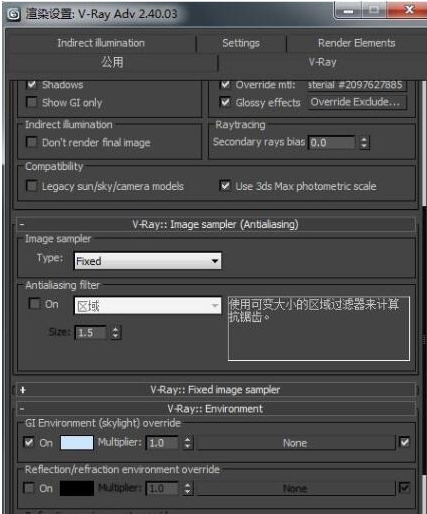Open the Render Elements tab
This screenshot has width=427, height=514.
[356, 43]
